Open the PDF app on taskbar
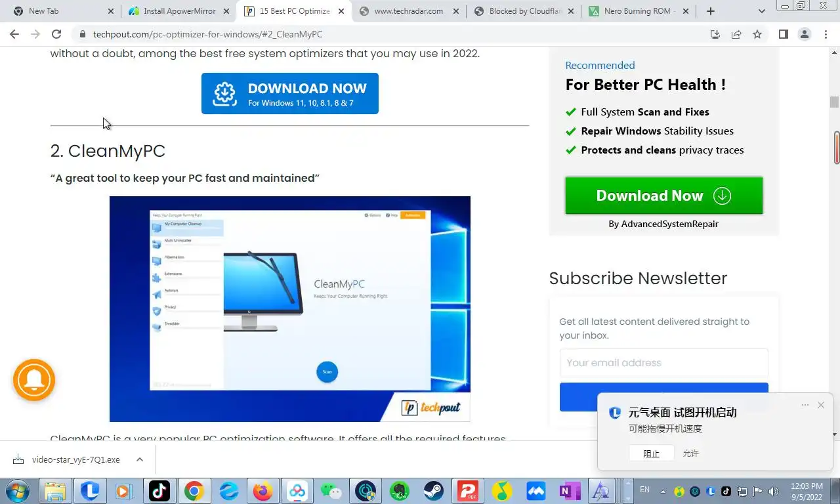 click(467, 491)
